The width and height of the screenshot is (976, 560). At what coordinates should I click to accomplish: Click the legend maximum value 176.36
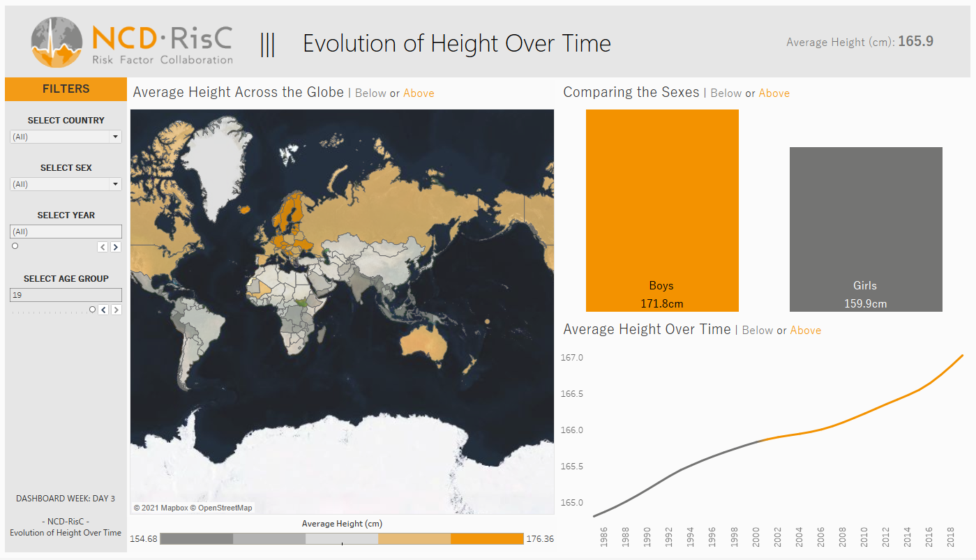540,539
